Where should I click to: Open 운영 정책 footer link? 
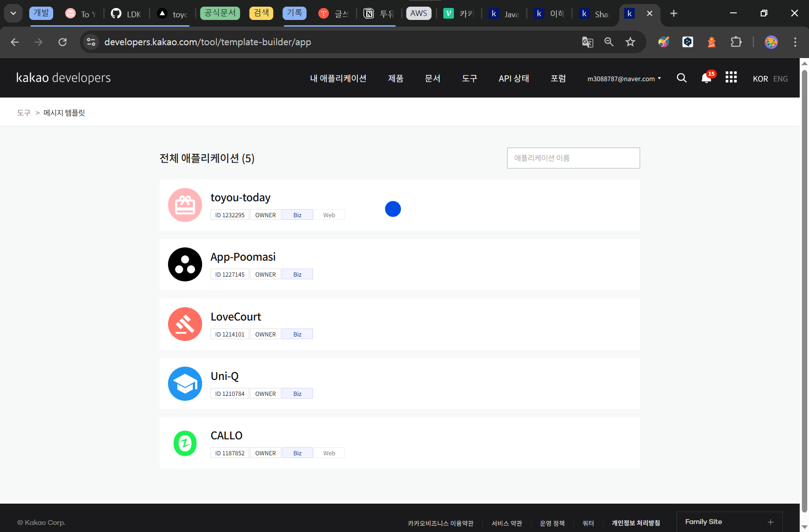tap(552, 523)
